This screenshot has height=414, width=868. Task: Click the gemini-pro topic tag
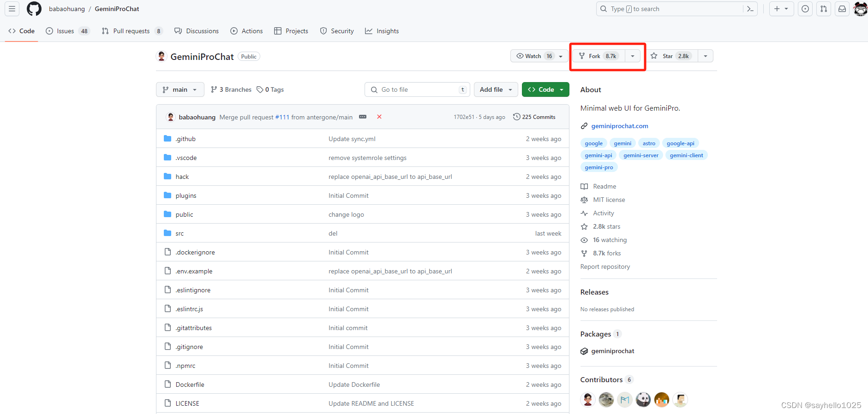pyautogui.click(x=599, y=167)
